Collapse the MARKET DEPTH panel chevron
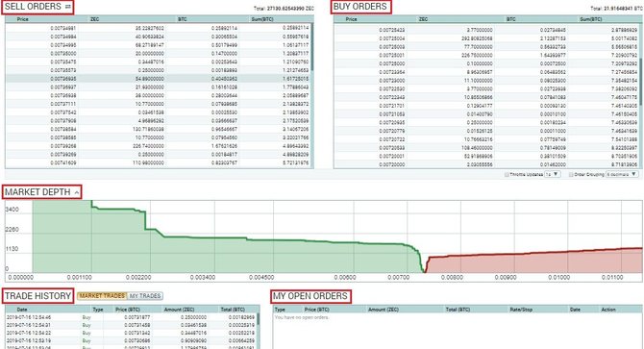Screen dimensions: 644x349 77,192
